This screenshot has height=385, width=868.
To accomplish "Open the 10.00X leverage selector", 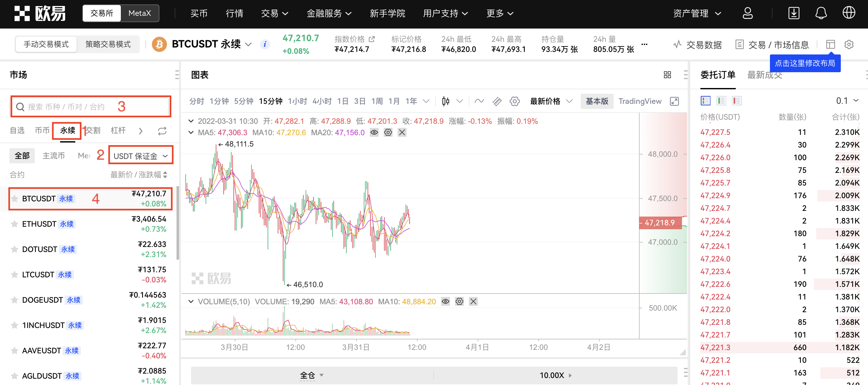I will coord(555,375).
